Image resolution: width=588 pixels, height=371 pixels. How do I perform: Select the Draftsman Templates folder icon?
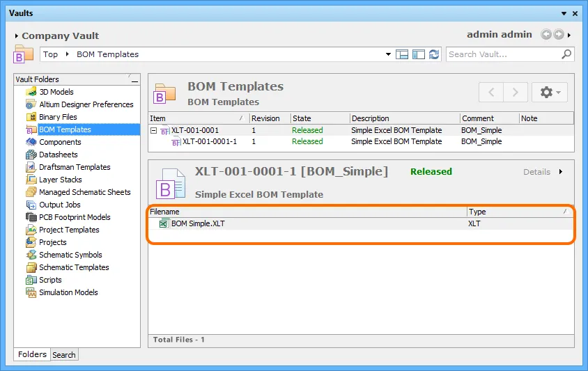click(x=31, y=167)
